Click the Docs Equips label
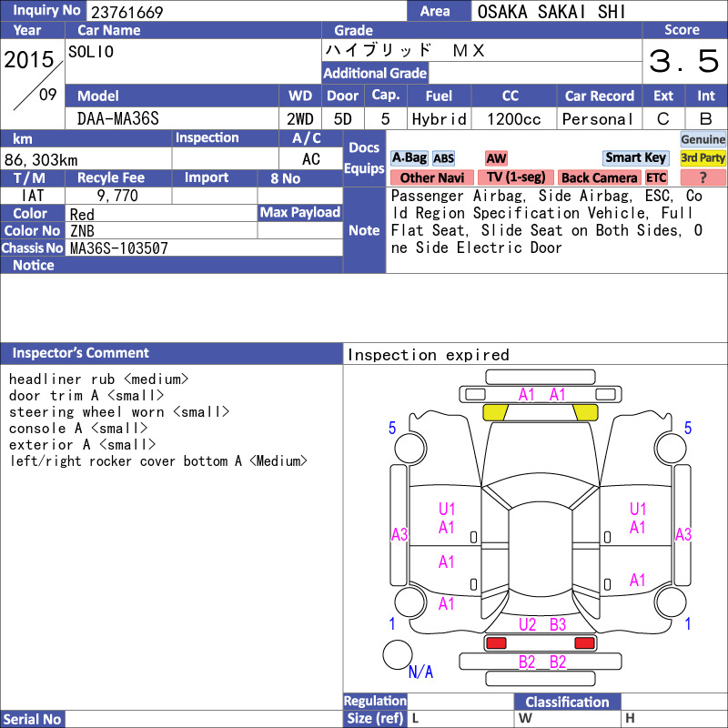 (364, 157)
